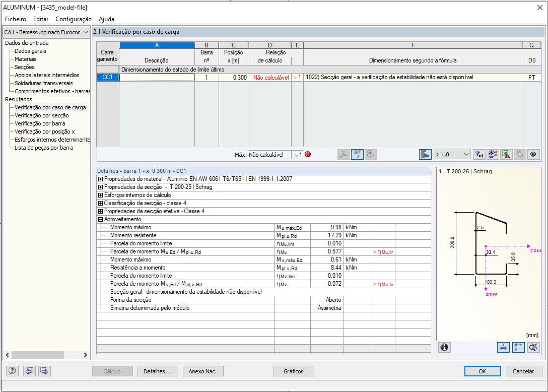Open the Editar menu
Screen dimensions: 548x392
pyautogui.click(x=40, y=19)
